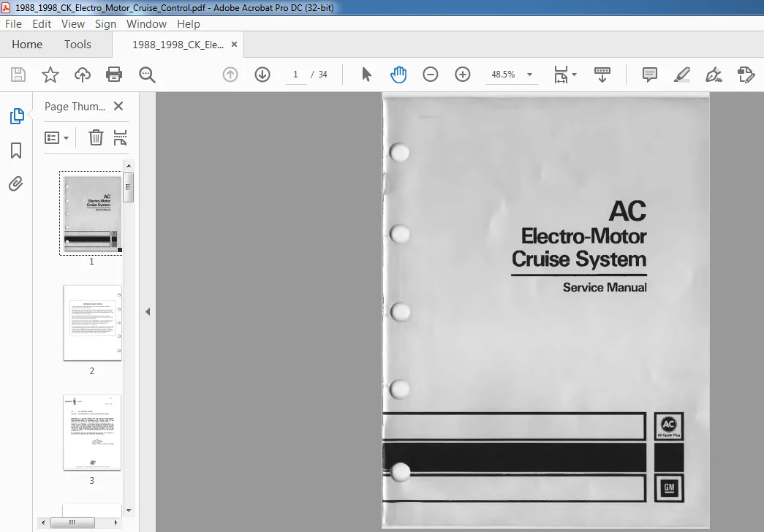
Task: Zoom in with the plus icon
Action: [462, 75]
